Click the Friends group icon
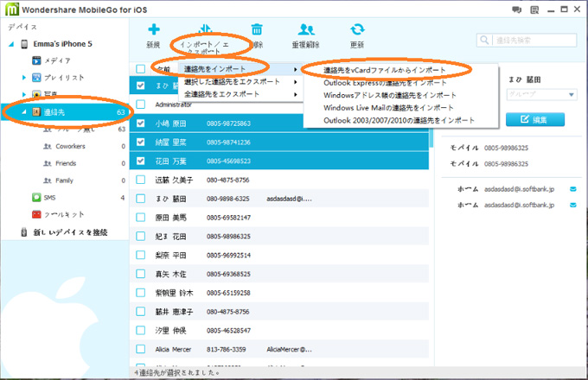The height and width of the screenshot is (380, 588). pyautogui.click(x=48, y=163)
